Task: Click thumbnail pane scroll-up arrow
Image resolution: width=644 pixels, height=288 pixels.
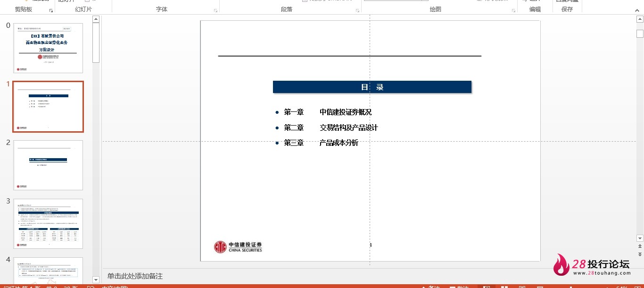Action: [x=96, y=19]
